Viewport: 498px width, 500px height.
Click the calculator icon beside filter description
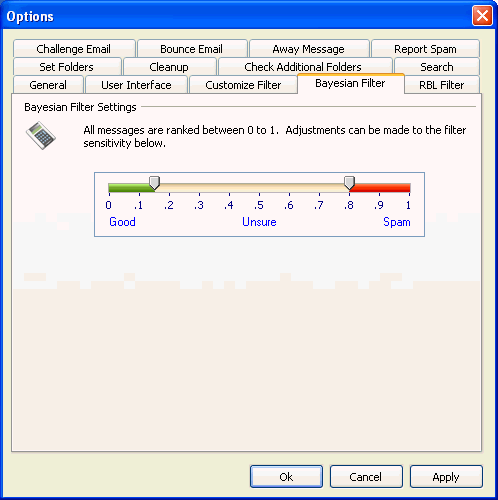pyautogui.click(x=41, y=135)
